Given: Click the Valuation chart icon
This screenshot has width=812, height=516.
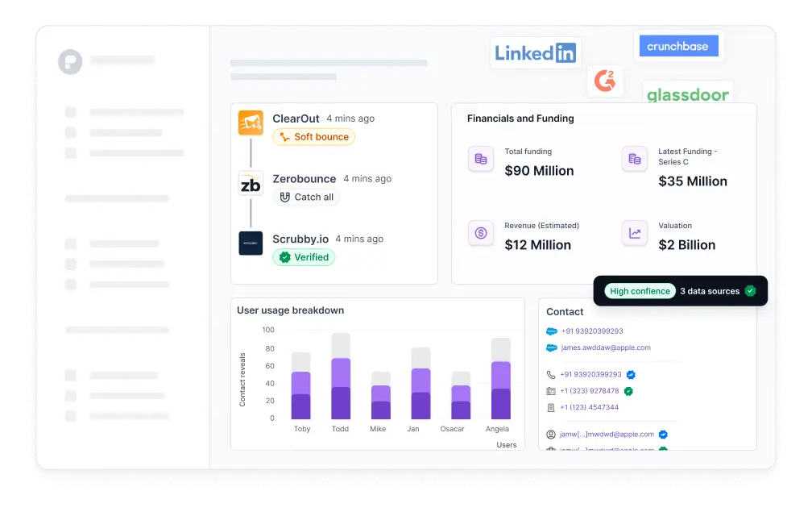Looking at the screenshot, I should 635,234.
